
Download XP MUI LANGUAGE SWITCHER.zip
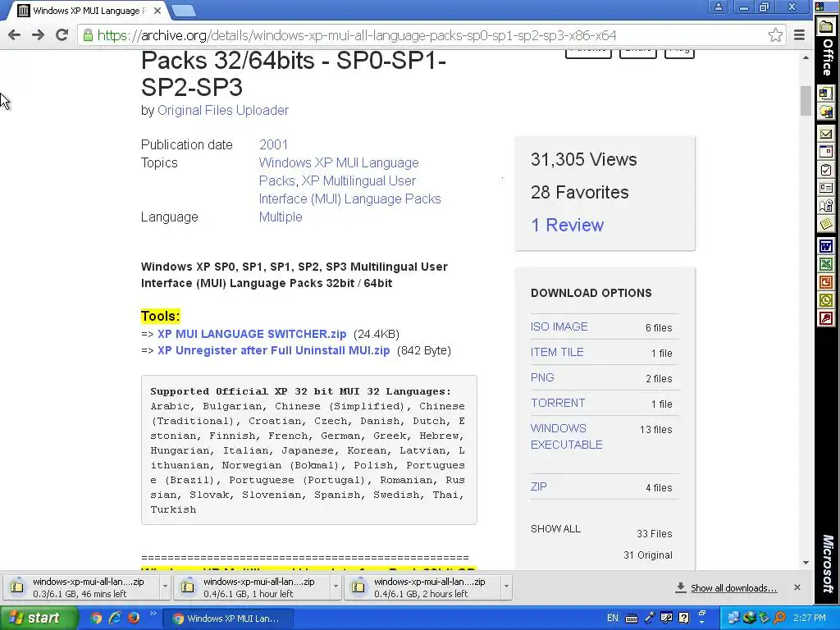tap(252, 334)
